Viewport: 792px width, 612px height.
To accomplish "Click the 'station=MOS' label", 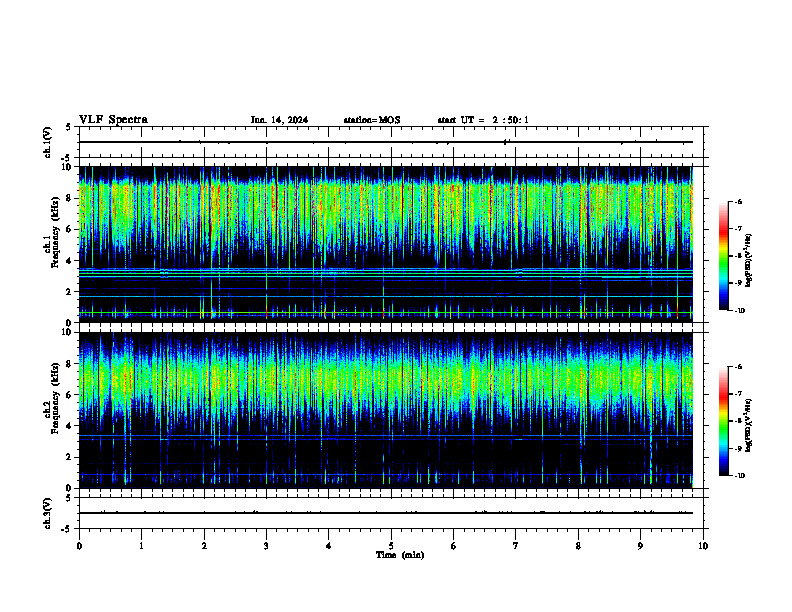I will [372, 120].
